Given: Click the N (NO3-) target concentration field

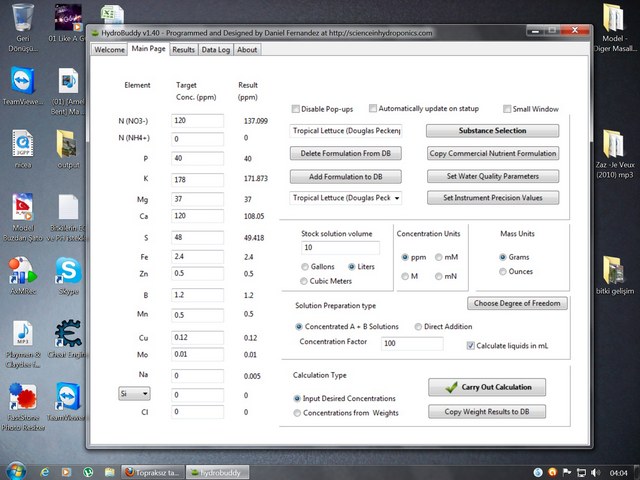Looking at the screenshot, I should (x=198, y=121).
